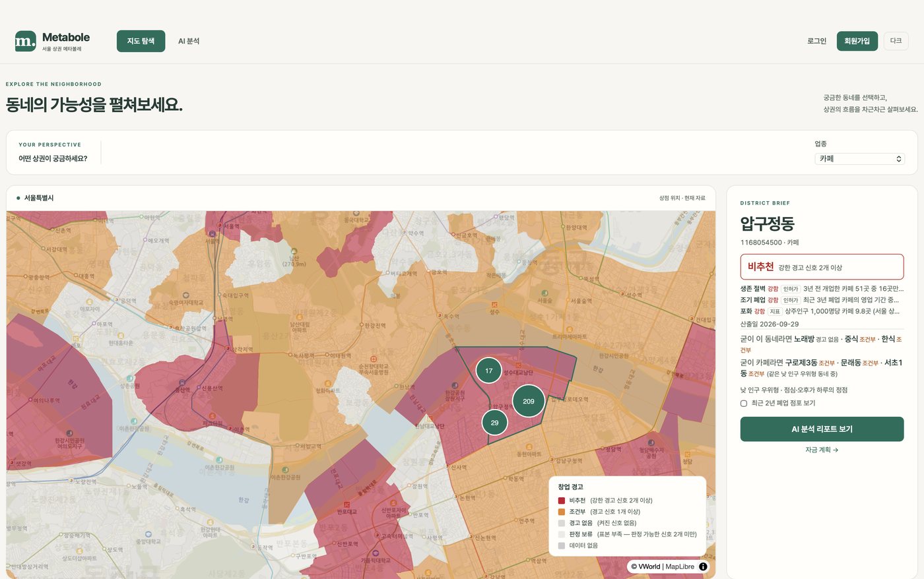Click the 서울역 station marker on map
Viewport: 924px width, 579px height.
(x=220, y=226)
